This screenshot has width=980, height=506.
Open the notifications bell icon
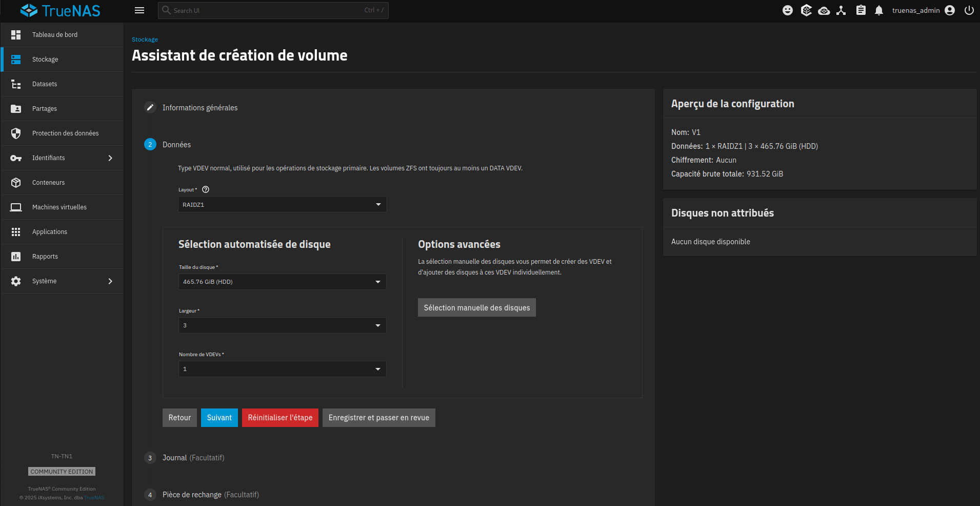pyautogui.click(x=879, y=10)
